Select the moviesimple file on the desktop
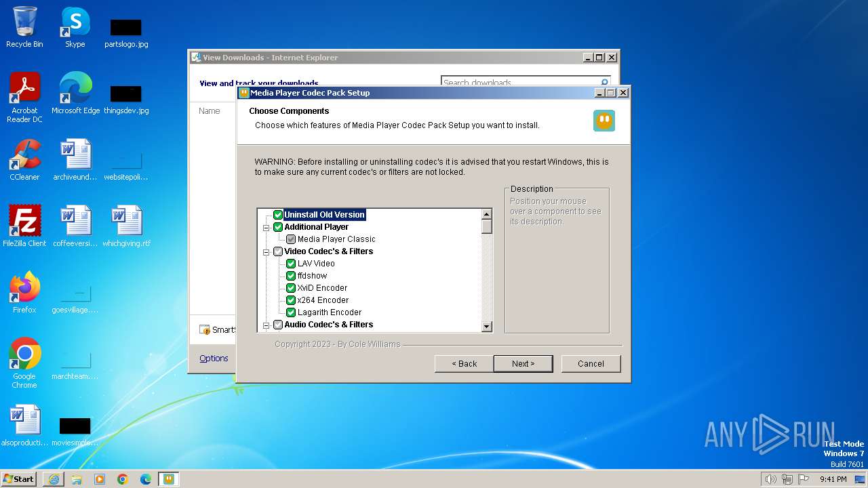Screen dimensions: 868x488 (x=75, y=431)
